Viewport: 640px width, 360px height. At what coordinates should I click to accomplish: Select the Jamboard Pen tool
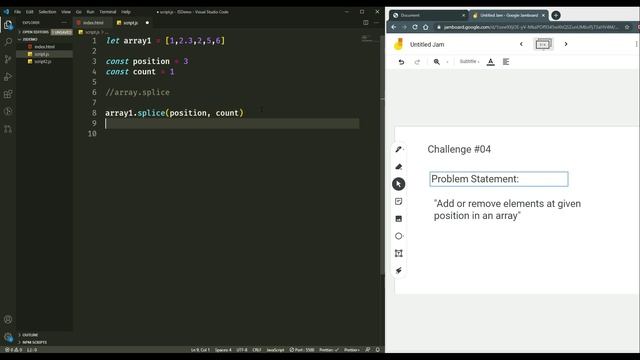pyautogui.click(x=399, y=149)
